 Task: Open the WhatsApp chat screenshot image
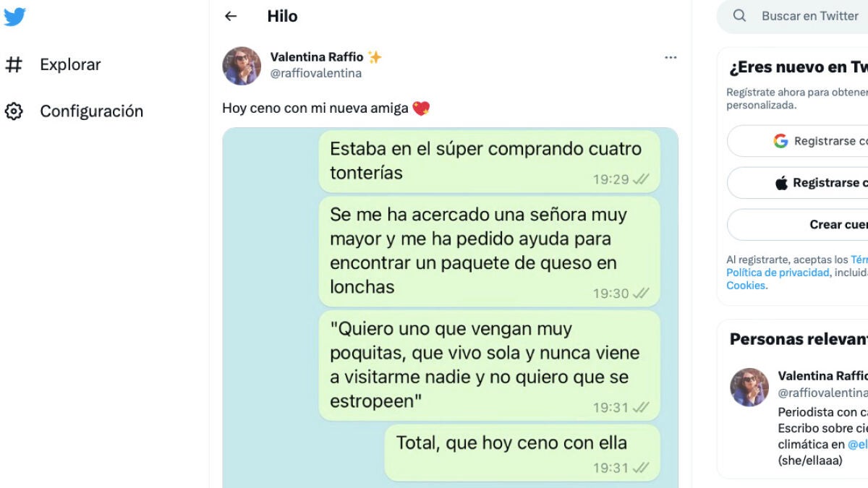coord(450,307)
